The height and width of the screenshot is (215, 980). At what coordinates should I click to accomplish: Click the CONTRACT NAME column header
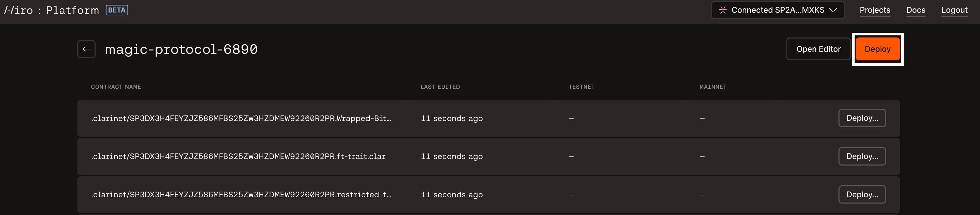tap(116, 87)
